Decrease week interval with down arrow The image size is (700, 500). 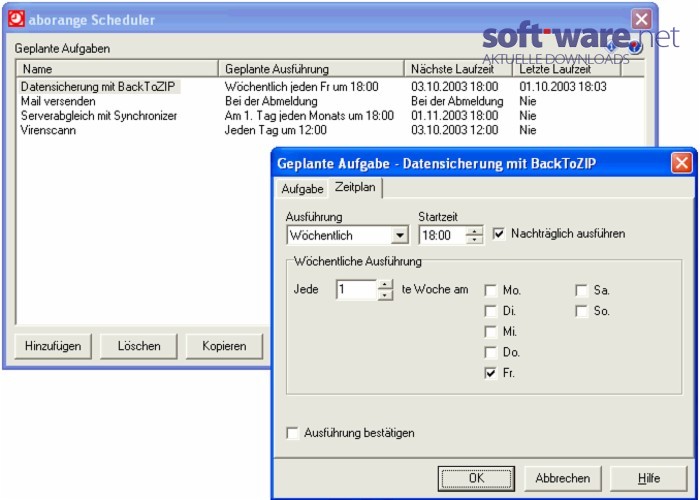click(x=385, y=295)
